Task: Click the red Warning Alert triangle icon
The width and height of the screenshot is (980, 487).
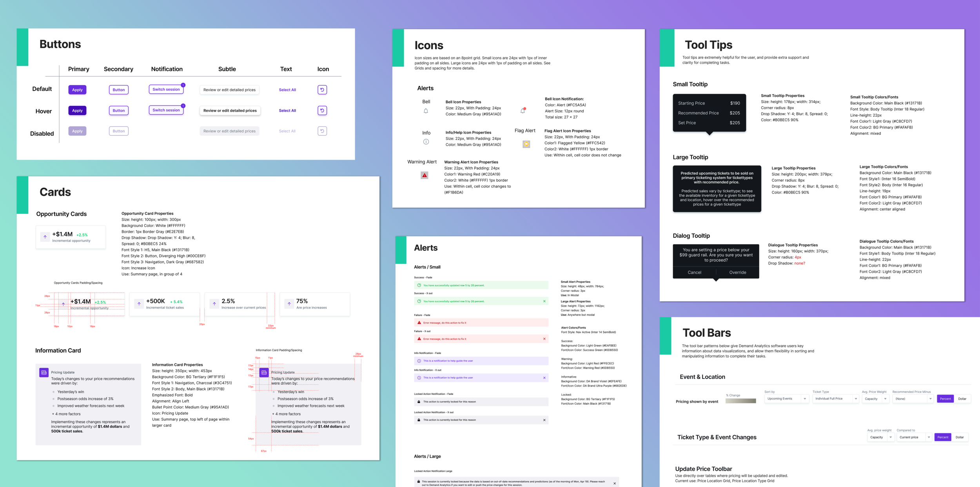Action: [x=425, y=175]
